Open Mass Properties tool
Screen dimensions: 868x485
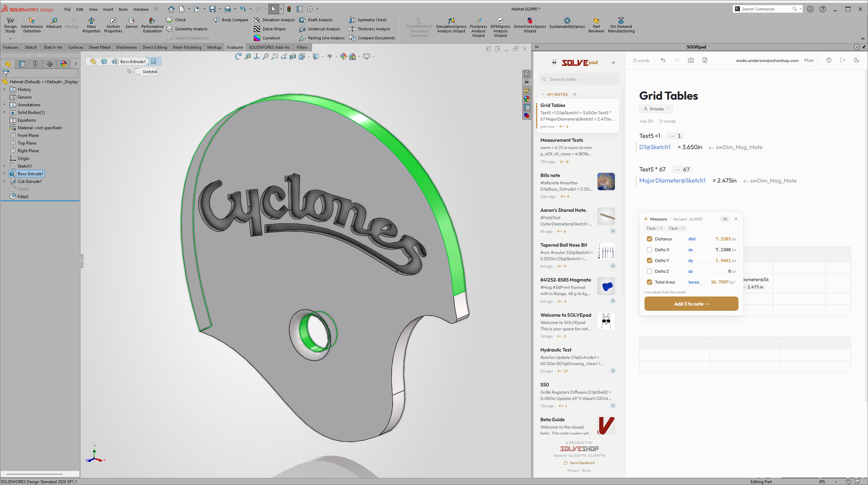[x=91, y=25]
